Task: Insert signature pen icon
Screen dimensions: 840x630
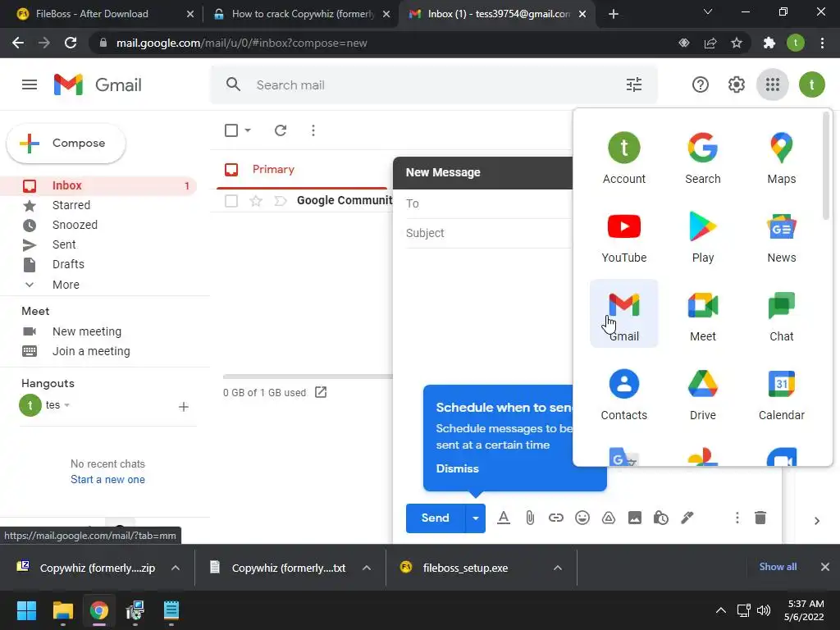Action: coord(687,518)
